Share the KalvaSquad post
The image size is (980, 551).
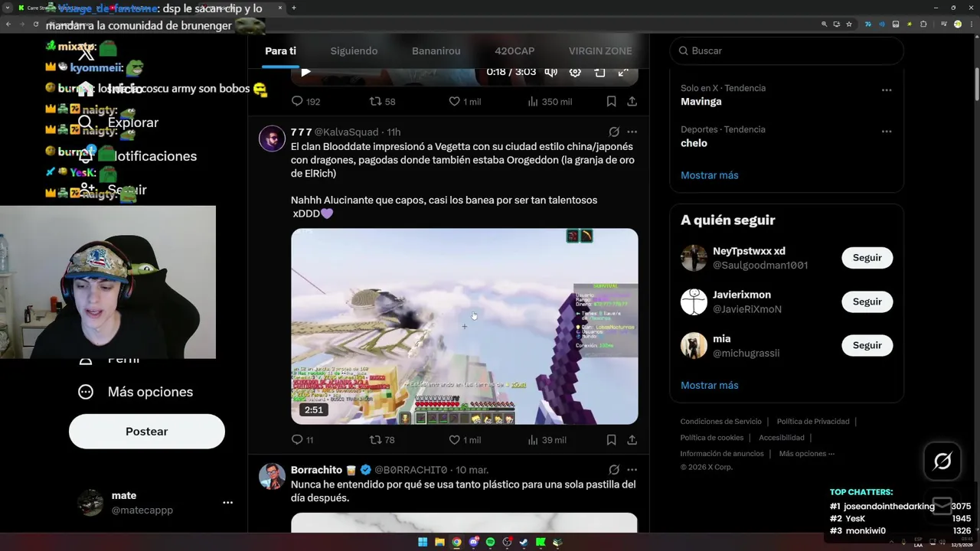tap(632, 439)
